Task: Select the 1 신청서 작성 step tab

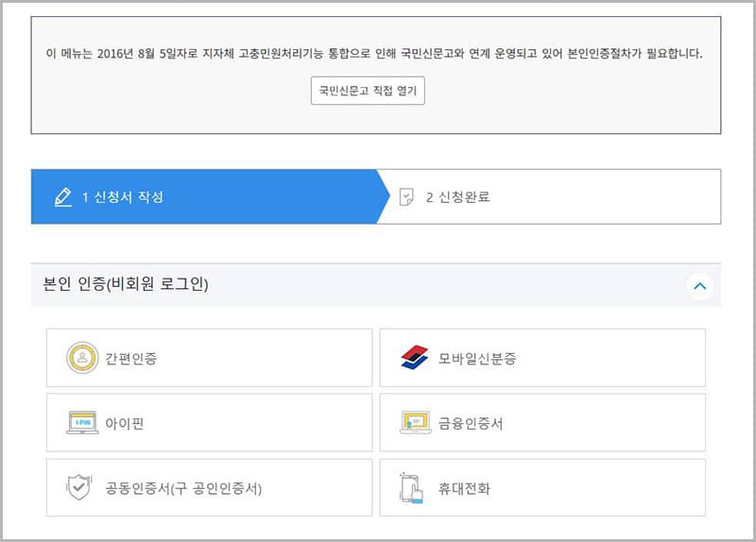Action: point(203,197)
